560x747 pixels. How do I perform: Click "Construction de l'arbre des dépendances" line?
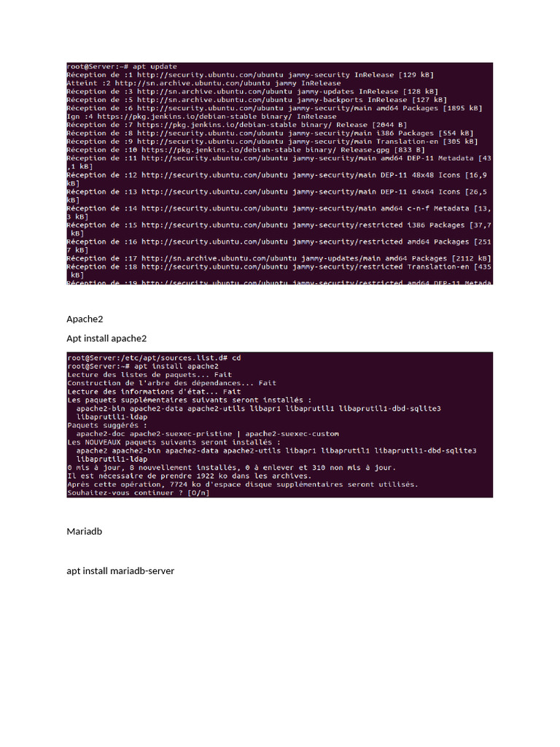(x=172, y=383)
